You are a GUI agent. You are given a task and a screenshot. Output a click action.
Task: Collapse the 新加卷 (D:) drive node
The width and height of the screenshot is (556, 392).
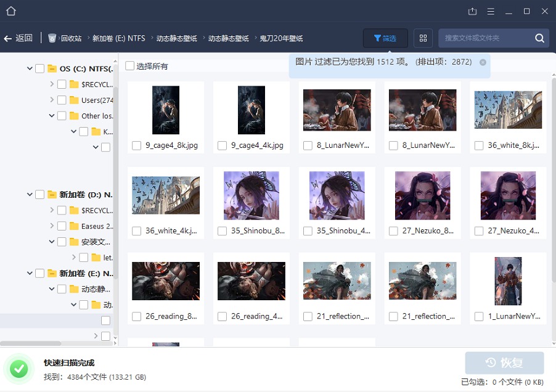click(30, 194)
